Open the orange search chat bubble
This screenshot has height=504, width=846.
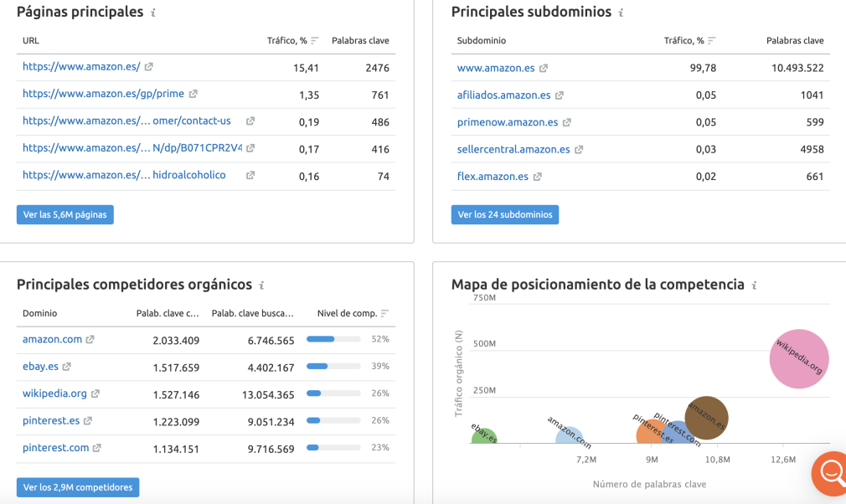click(830, 473)
